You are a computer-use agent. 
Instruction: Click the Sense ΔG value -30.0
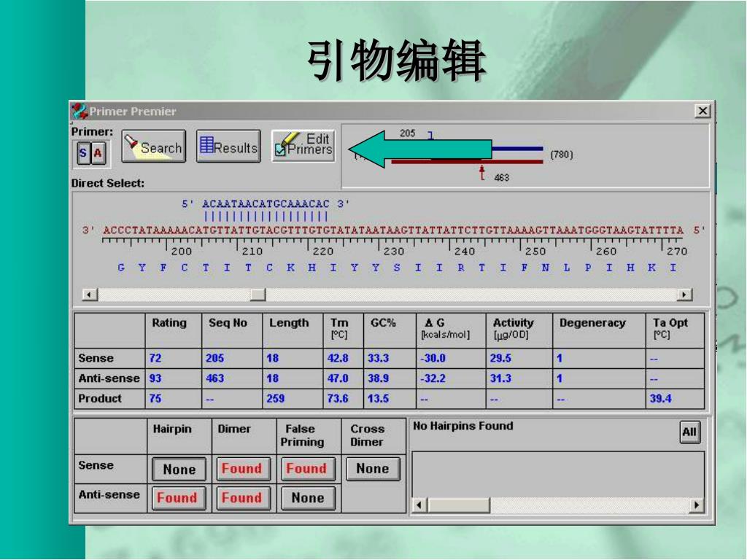(433, 358)
